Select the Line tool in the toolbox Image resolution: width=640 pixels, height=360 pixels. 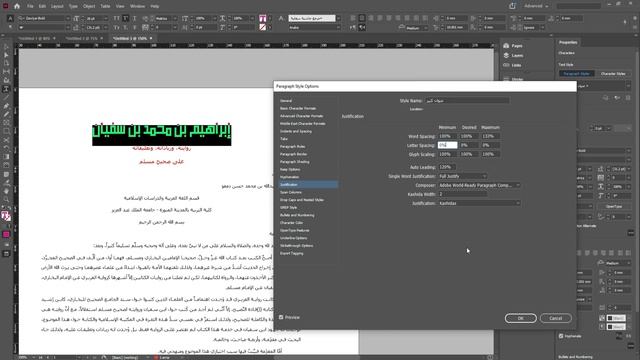(6, 98)
